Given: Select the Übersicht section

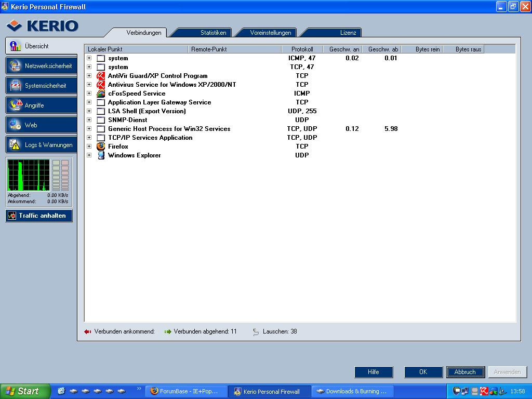Looking at the screenshot, I should tap(42, 46).
